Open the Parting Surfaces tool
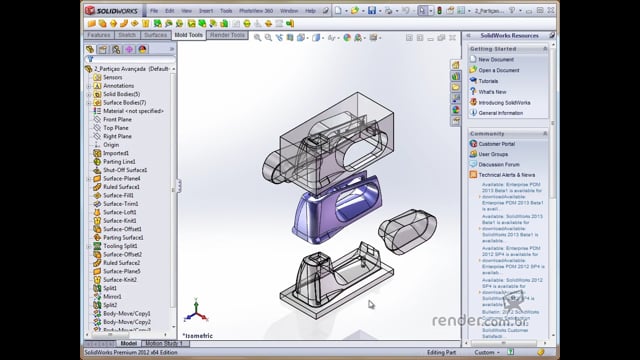The height and width of the screenshot is (360, 640). 268,24
